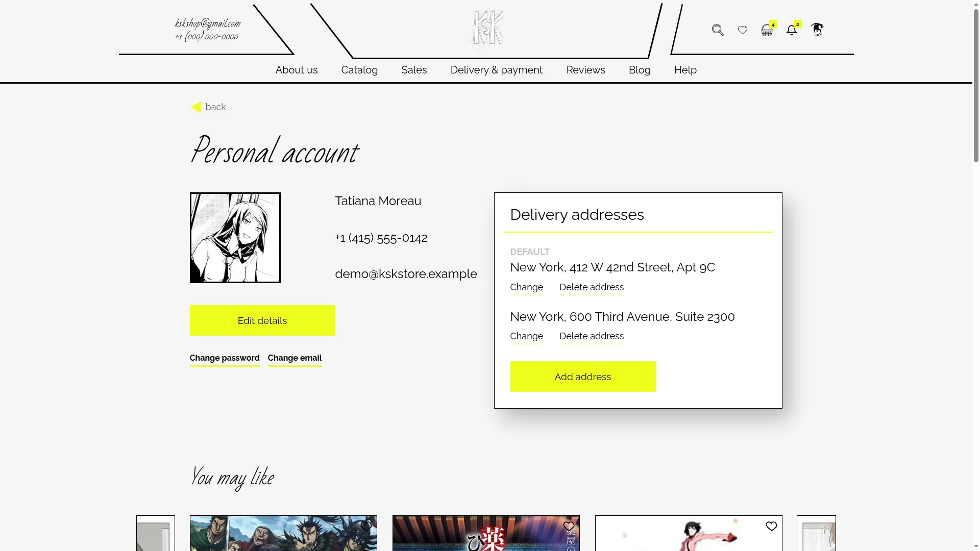980x551 pixels.
Task: Select the email demo@kskstore.example
Action: click(406, 274)
